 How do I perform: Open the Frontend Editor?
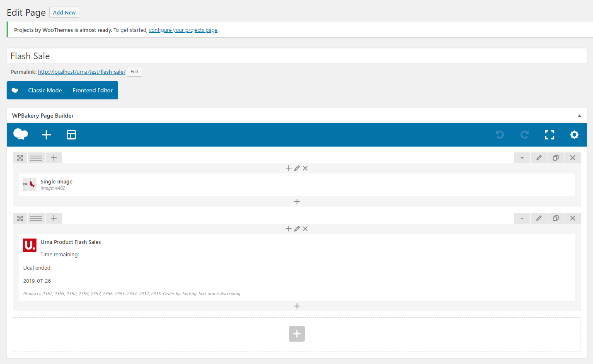click(92, 90)
